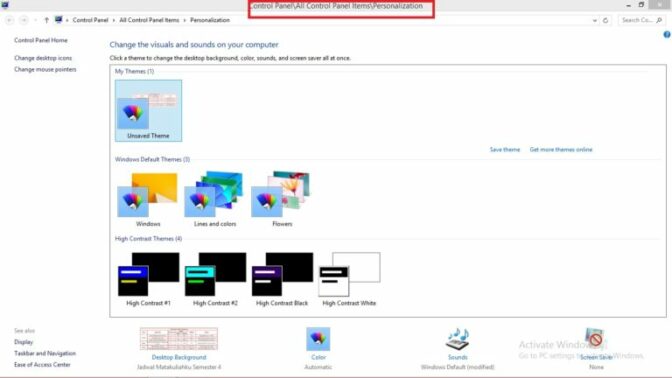Apply the Flowers theme
This screenshot has width=672, height=378.
[282, 199]
